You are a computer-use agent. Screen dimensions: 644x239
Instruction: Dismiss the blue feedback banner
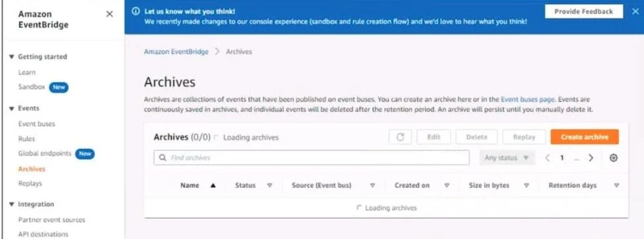coord(635,11)
